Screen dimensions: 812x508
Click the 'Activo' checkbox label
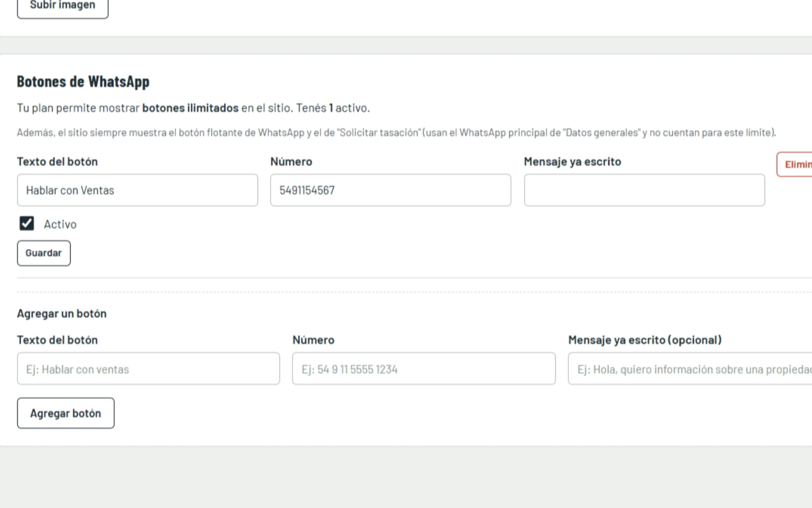tap(60, 224)
